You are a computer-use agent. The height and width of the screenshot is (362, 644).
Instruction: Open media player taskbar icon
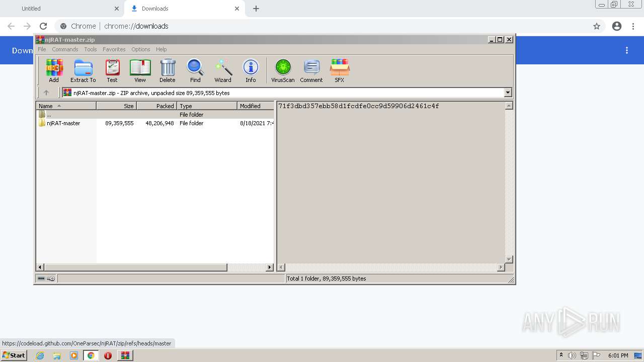tap(74, 355)
